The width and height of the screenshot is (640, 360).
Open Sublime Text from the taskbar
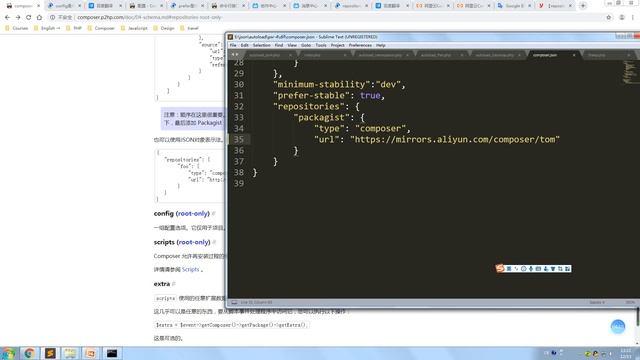point(50,353)
